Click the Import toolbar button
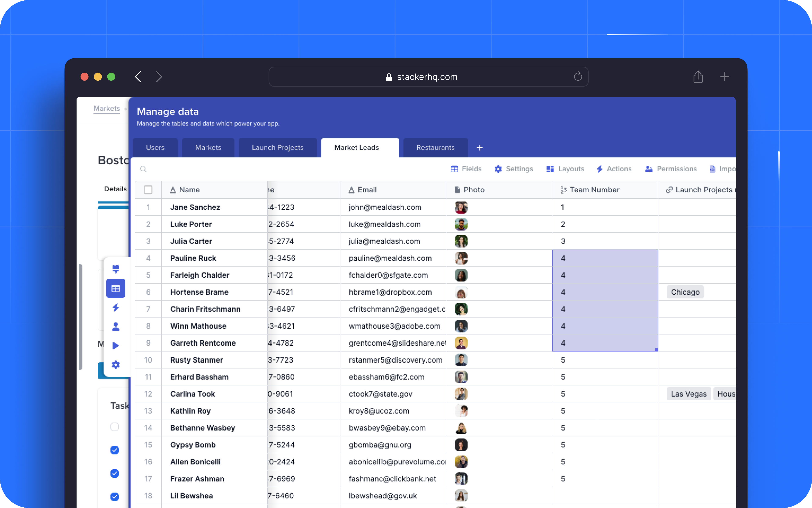Image resolution: width=812 pixels, height=508 pixels. pyautogui.click(x=722, y=169)
